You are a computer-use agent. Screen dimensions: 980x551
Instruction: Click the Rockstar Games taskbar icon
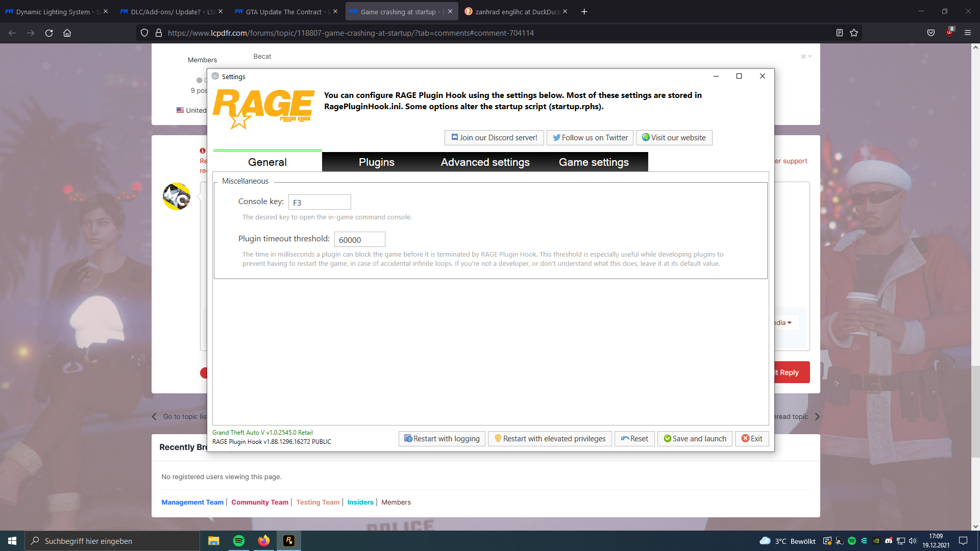tap(289, 541)
